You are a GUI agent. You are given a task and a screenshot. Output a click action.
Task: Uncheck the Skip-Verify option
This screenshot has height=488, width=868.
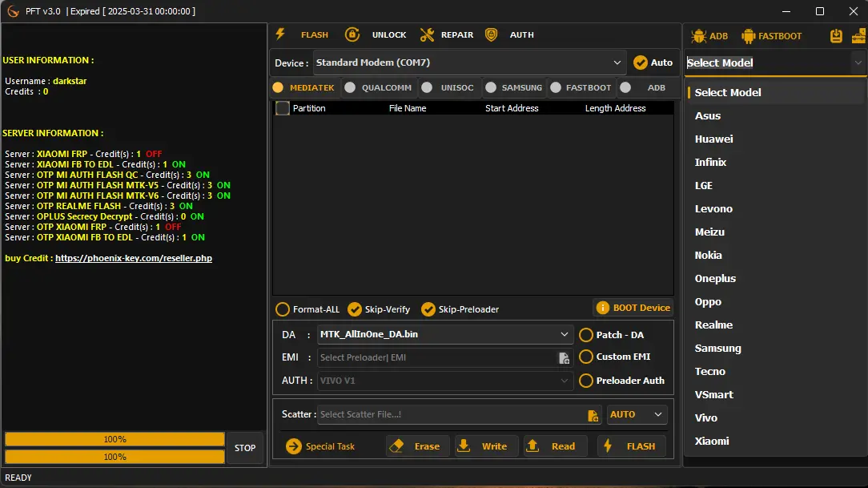355,309
